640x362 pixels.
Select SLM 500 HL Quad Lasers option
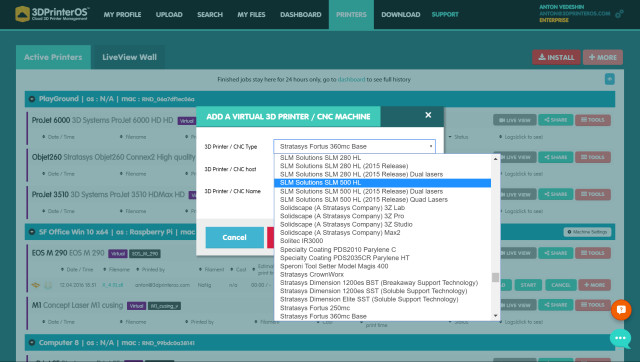[x=382, y=200]
